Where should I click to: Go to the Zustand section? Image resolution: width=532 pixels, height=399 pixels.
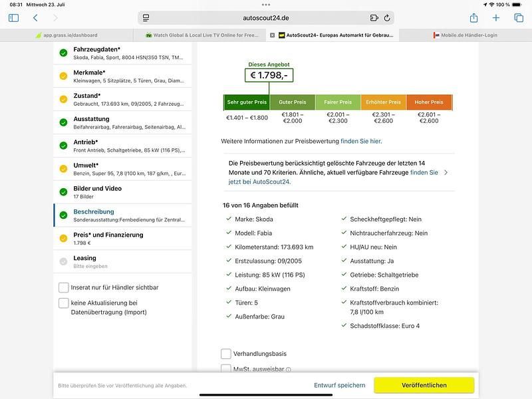point(122,99)
